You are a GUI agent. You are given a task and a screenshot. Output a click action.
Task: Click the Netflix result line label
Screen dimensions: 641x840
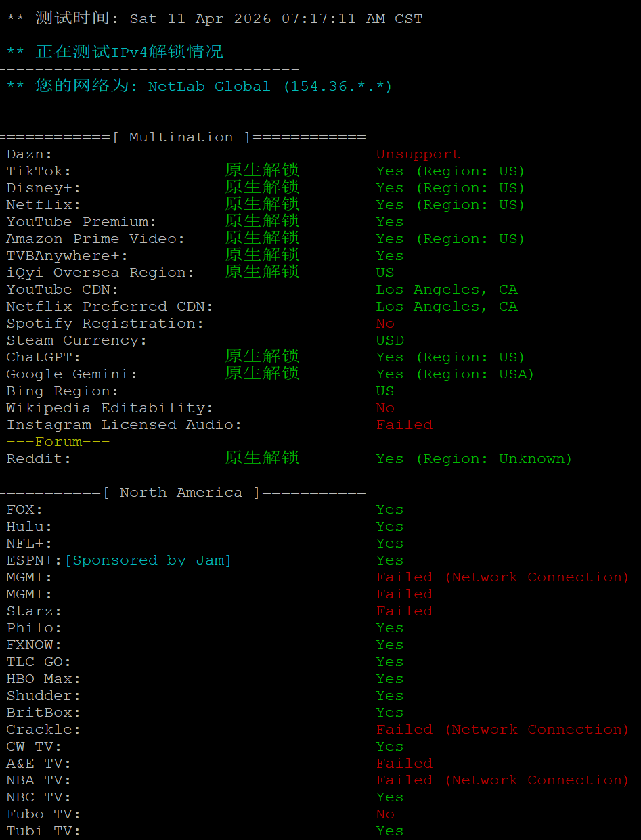[43, 205]
